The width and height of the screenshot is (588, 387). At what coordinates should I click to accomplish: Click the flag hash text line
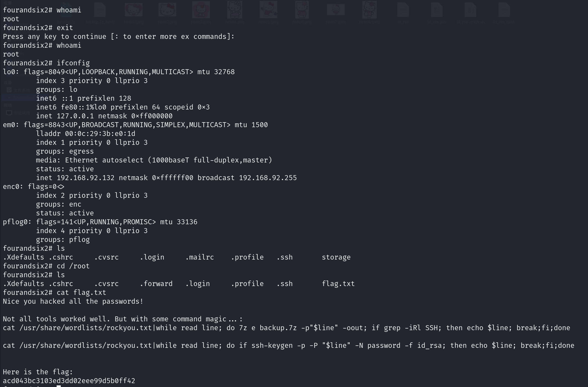pos(69,381)
